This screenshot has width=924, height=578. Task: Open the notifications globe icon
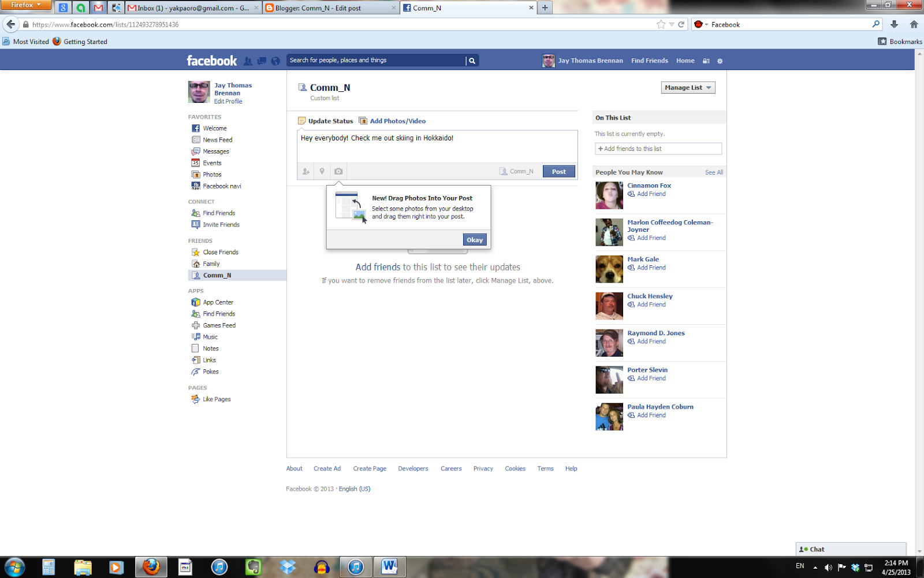(x=276, y=60)
